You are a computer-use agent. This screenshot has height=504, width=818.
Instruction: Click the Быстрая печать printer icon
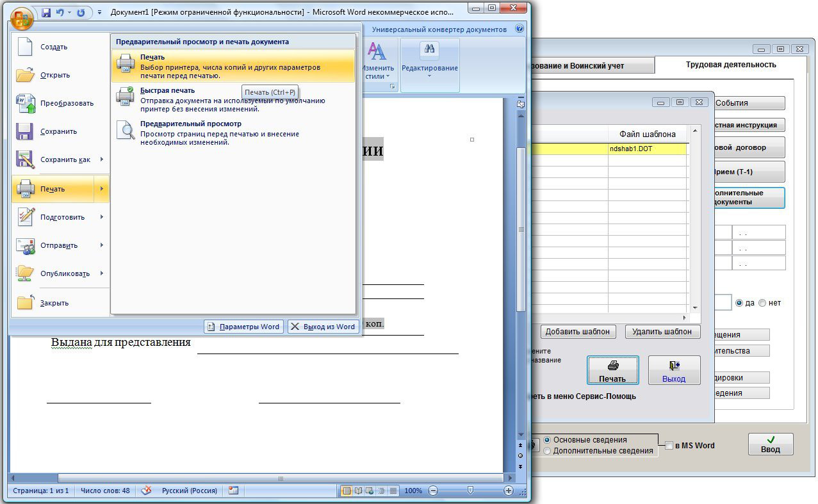click(x=125, y=96)
